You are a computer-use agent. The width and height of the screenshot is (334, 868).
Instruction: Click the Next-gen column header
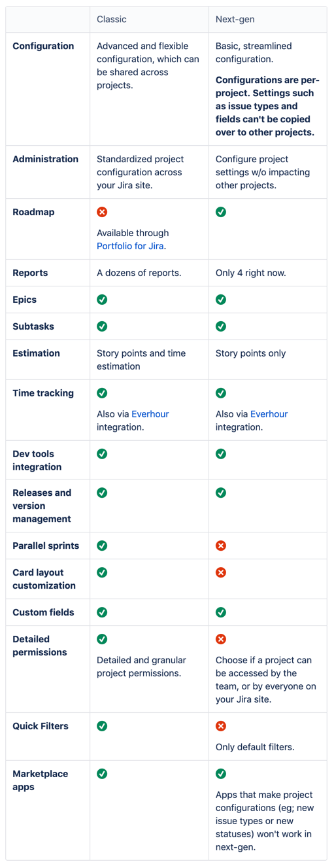coord(237,20)
